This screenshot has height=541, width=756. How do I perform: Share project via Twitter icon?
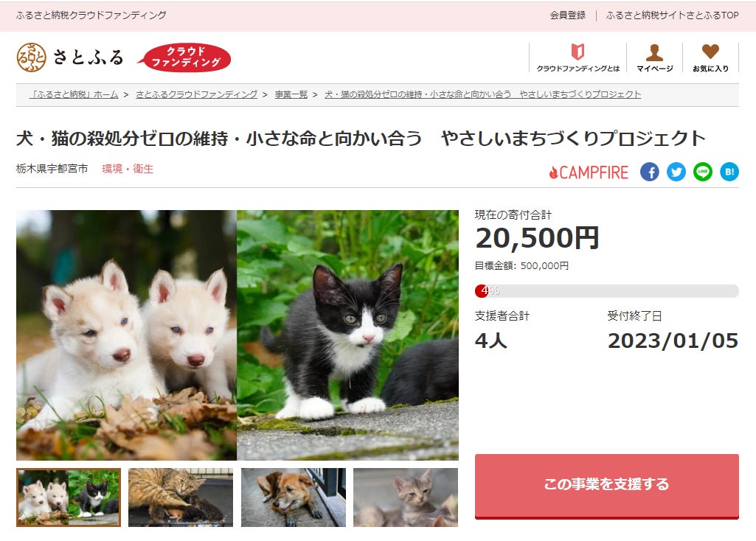[676, 172]
